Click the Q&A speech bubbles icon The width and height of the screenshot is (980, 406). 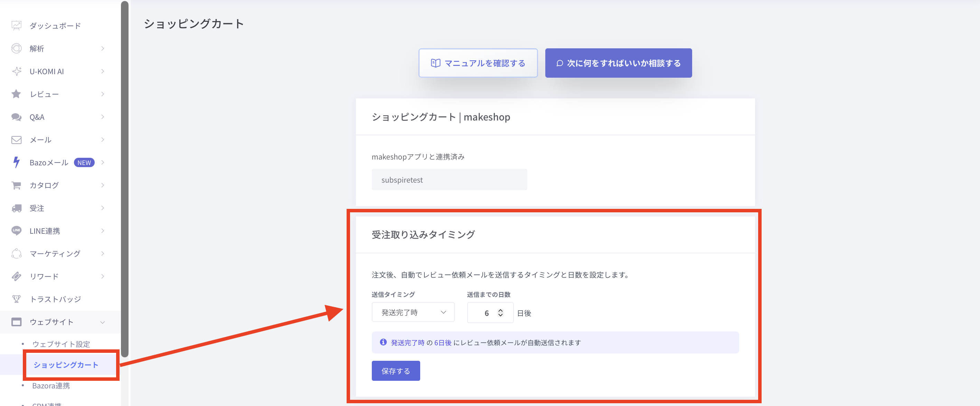tap(16, 117)
